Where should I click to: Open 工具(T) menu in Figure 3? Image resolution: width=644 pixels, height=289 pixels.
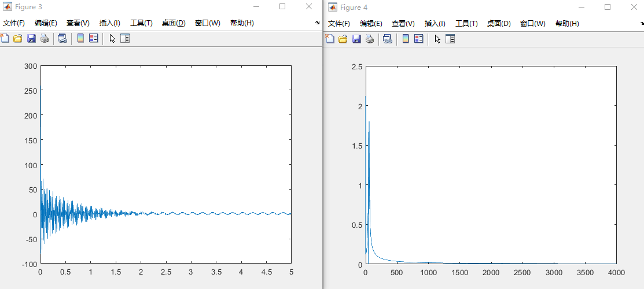pos(141,23)
